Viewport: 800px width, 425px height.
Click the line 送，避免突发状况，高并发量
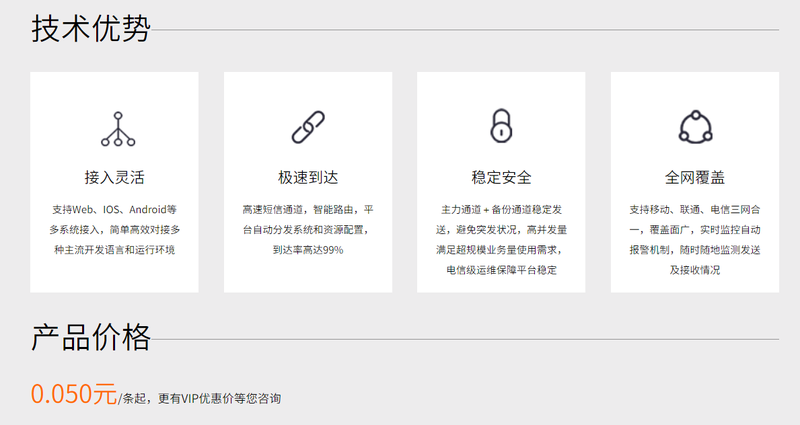(501, 230)
